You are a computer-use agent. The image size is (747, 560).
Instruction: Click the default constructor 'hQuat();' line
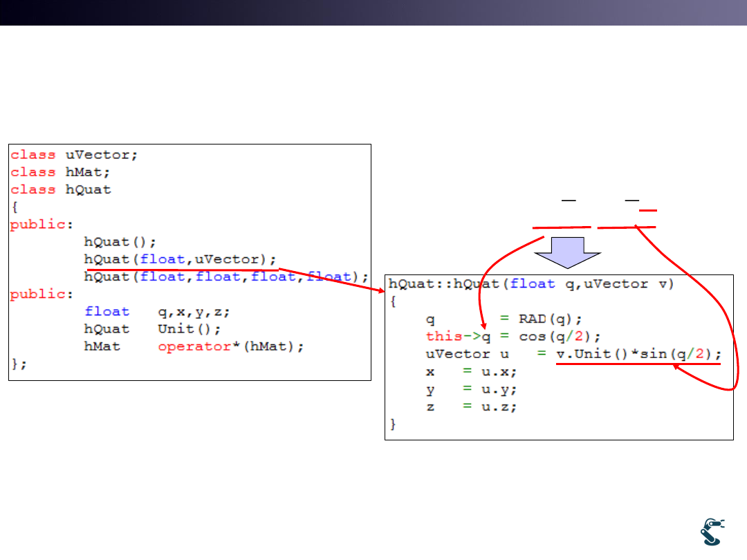[120, 242]
